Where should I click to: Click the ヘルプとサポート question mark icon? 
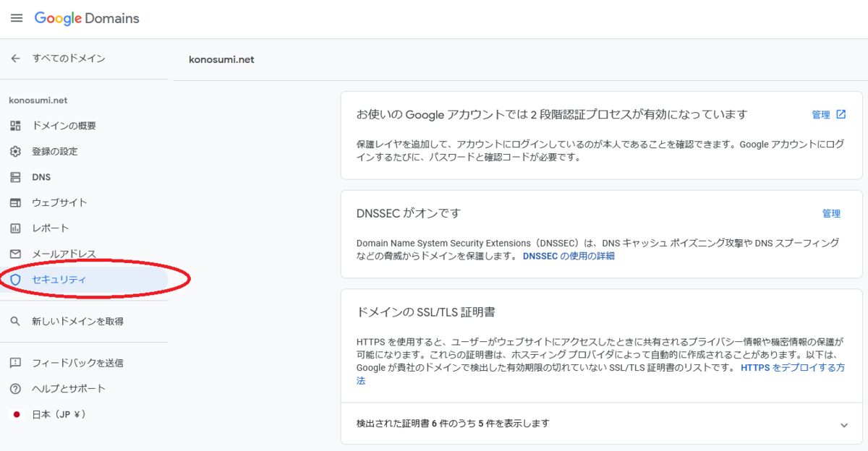16,389
